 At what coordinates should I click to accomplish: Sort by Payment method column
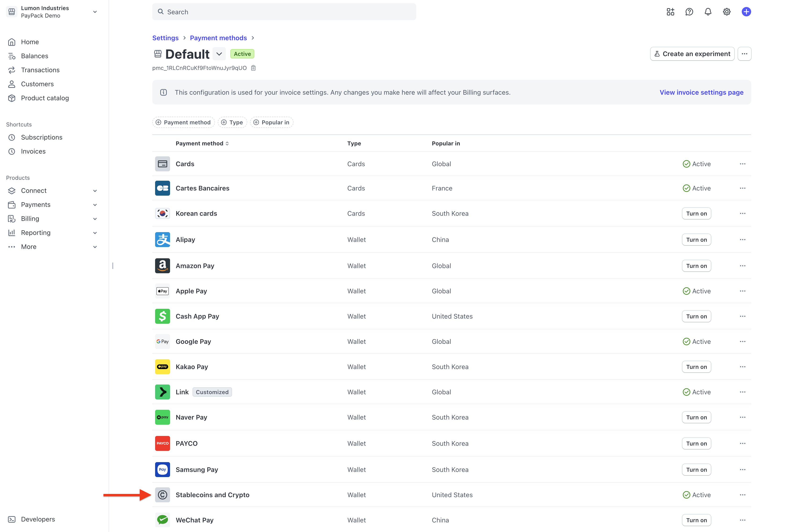[x=202, y=144]
